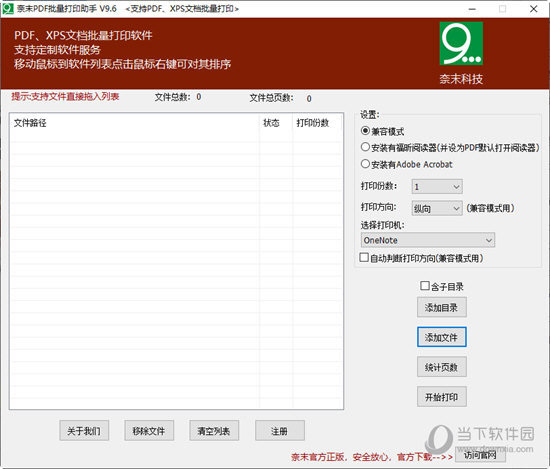The height and width of the screenshot is (469, 550).
Task: Open the 打印份数 dropdown
Action: point(437,187)
